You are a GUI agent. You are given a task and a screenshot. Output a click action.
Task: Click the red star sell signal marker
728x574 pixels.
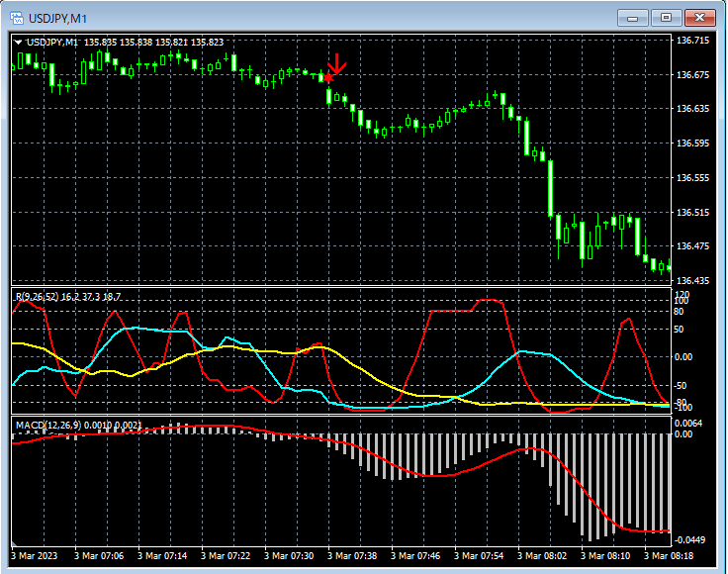(x=328, y=77)
